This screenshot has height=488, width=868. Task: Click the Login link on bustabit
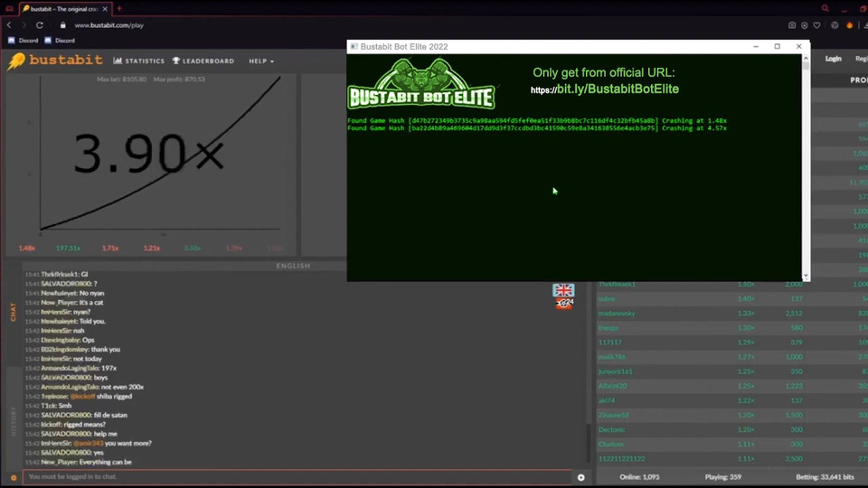tap(833, 59)
